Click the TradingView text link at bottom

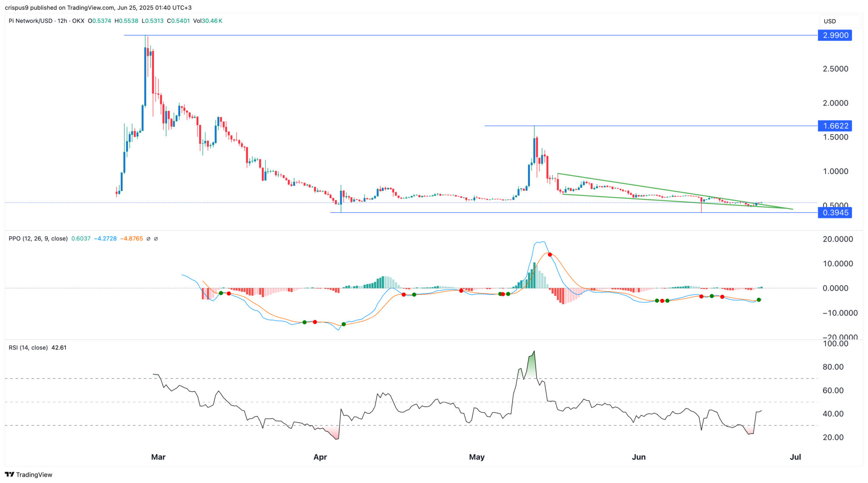tap(34, 475)
